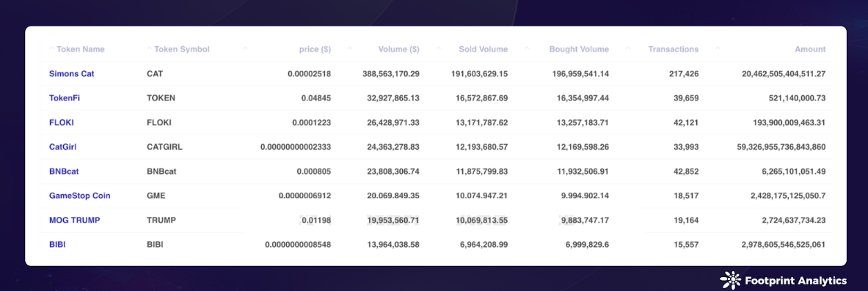Image resolution: width=868 pixels, height=291 pixels.
Task: Open the MOG TRUMP token link
Action: coord(75,220)
